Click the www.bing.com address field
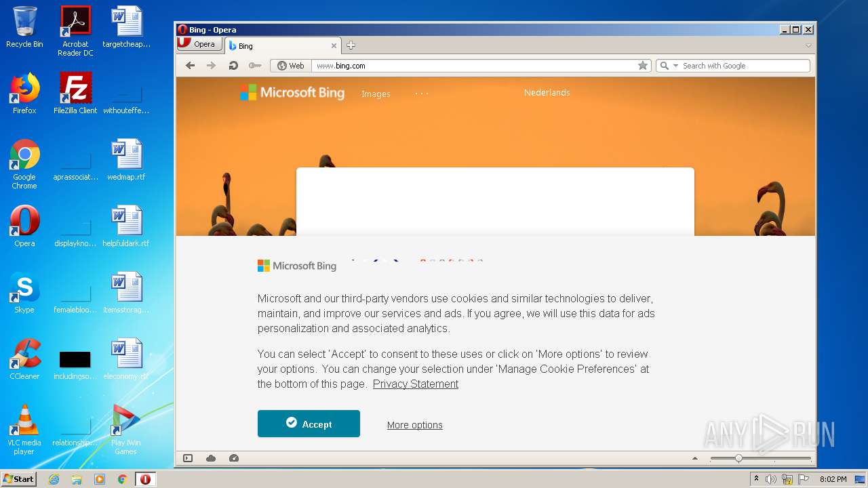 [x=475, y=66]
